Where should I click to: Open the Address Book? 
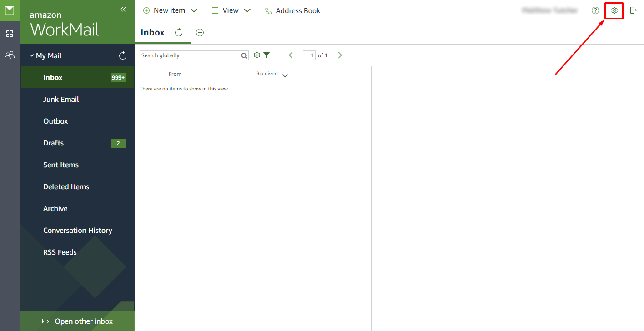[x=292, y=10]
